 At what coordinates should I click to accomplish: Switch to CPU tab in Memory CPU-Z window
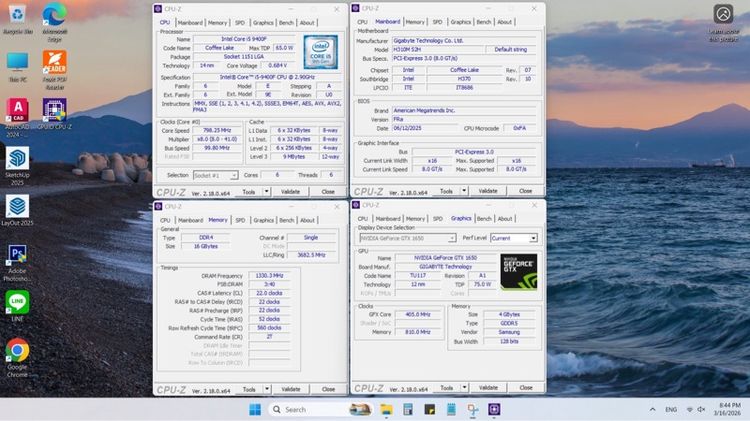pos(165,221)
